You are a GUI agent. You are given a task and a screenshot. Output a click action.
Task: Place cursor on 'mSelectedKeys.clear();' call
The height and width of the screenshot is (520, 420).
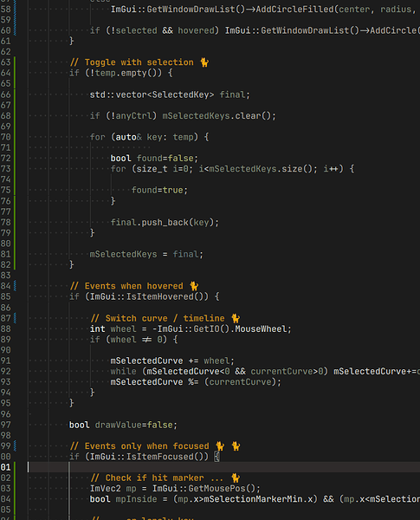click(219, 116)
